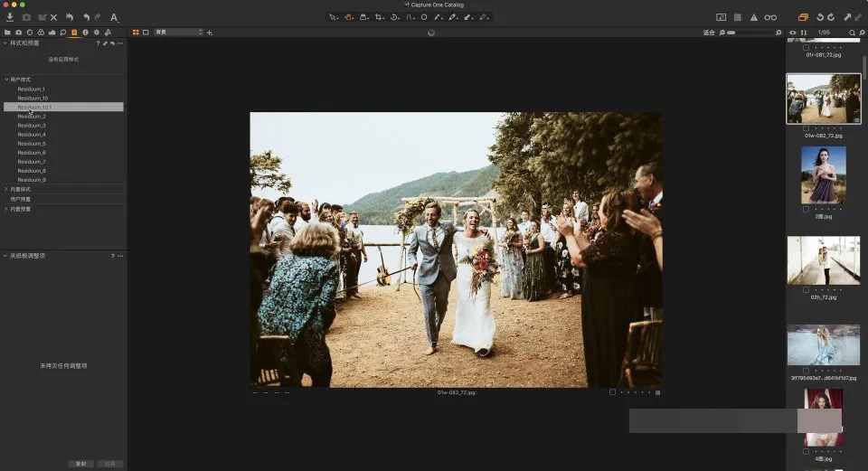Image resolution: width=868 pixels, height=471 pixels.
Task: Toggle checkbox under 2图.jpg thumbnail
Action: [x=806, y=209]
